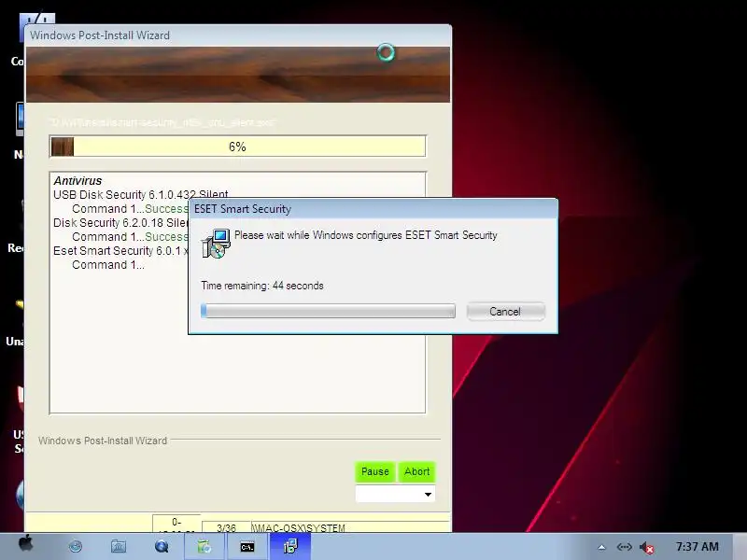
Task: Show hidden system tray icons
Action: tap(601, 547)
